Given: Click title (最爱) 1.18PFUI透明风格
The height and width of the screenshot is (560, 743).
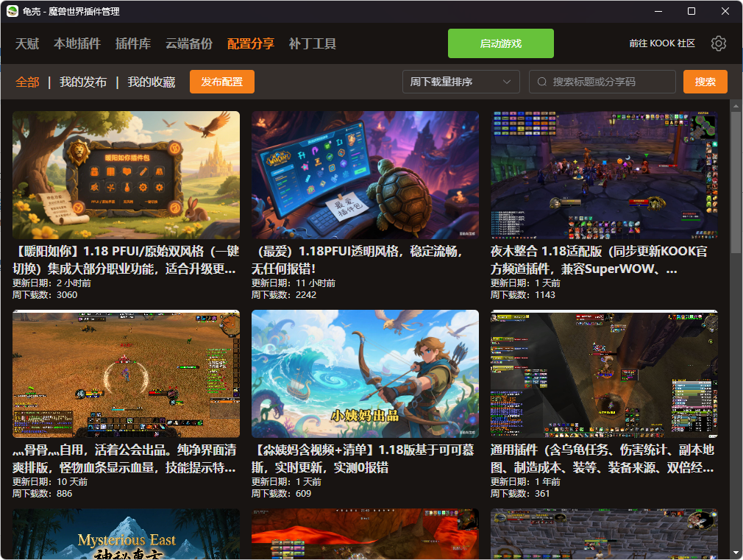Looking at the screenshot, I should pyautogui.click(x=357, y=260).
